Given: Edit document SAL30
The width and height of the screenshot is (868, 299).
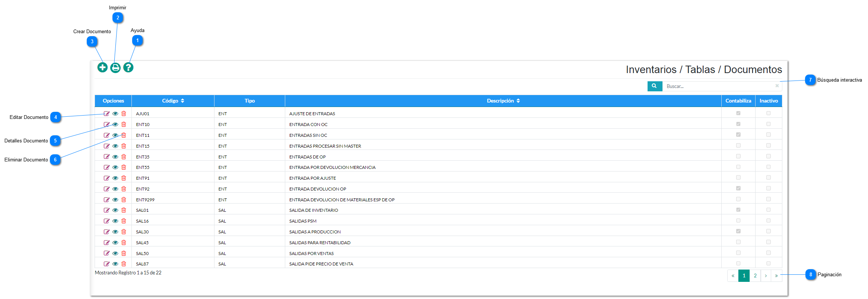Looking at the screenshot, I should [106, 232].
